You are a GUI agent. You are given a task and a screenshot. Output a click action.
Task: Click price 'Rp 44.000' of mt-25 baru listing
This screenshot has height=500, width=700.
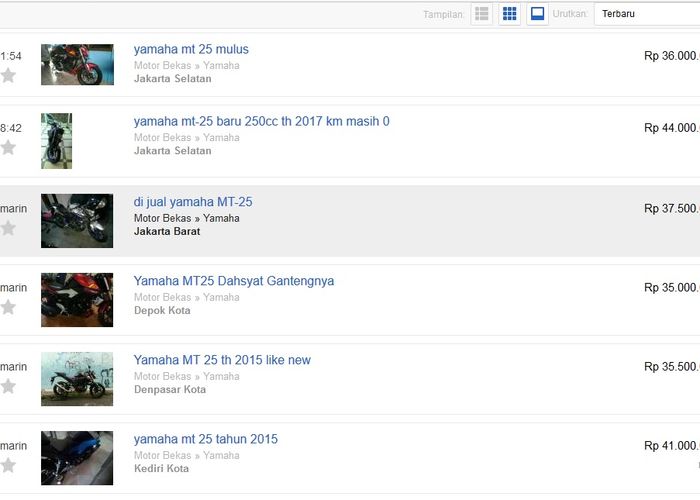(x=672, y=128)
